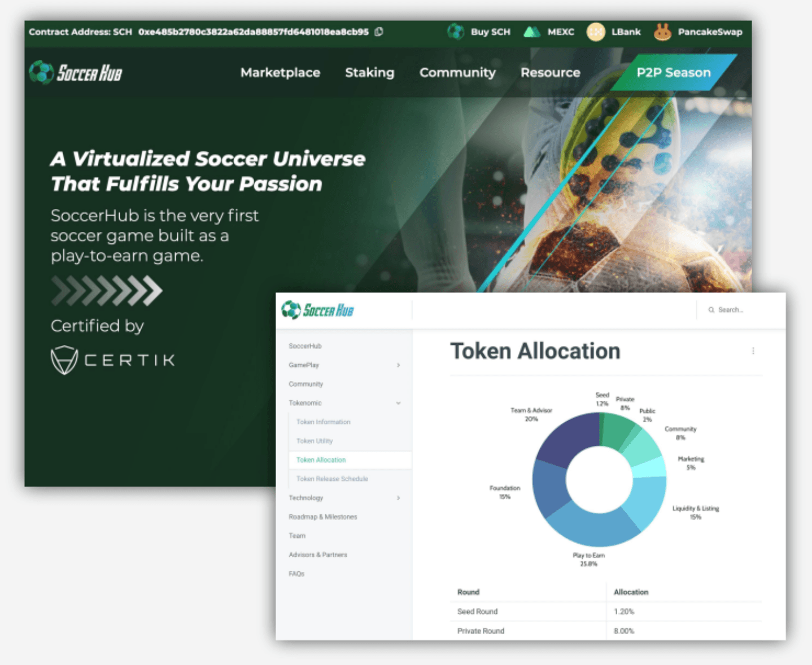This screenshot has width=812, height=665.
Task: Open Token Release Schedule page
Action: 332,479
